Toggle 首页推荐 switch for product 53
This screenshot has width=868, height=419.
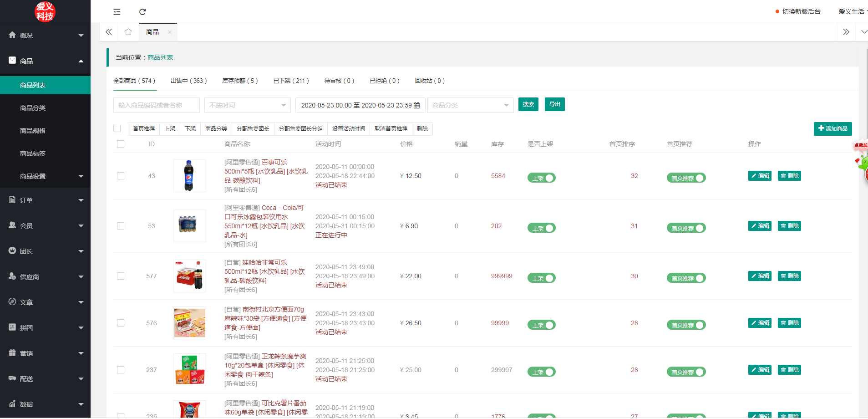(x=686, y=228)
